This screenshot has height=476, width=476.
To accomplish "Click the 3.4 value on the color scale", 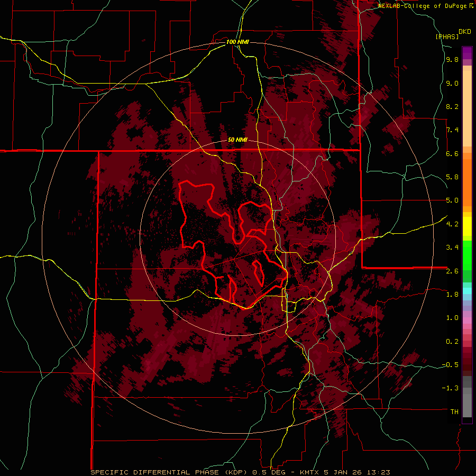I will pos(452,248).
